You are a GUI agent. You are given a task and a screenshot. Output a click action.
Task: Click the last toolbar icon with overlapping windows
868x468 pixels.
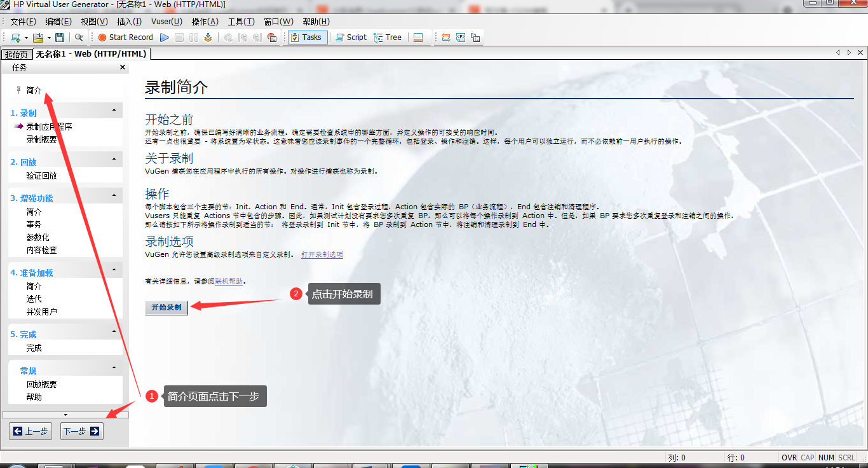475,38
